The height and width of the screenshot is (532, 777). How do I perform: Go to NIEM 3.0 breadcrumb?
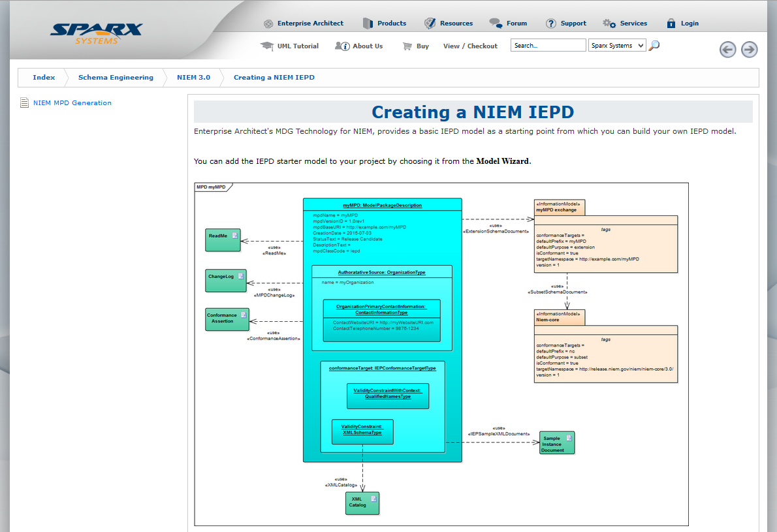(193, 77)
